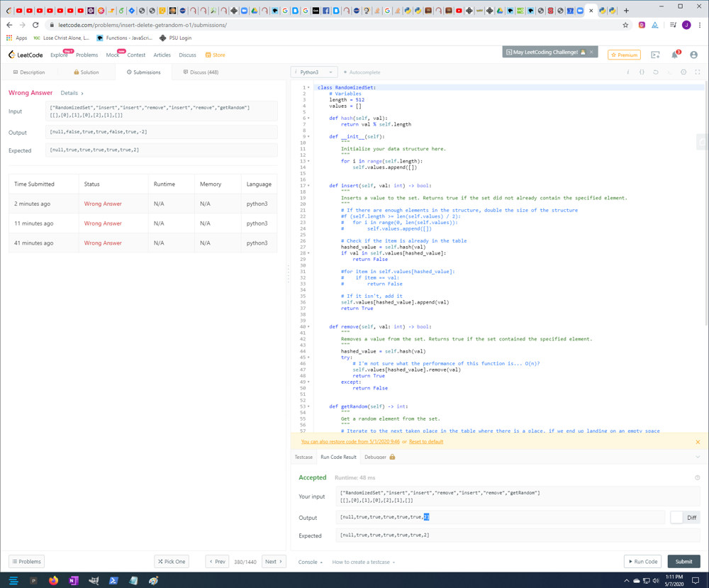The image size is (709, 588).
Task: Reset code with the revert arrow icon
Action: click(x=656, y=72)
